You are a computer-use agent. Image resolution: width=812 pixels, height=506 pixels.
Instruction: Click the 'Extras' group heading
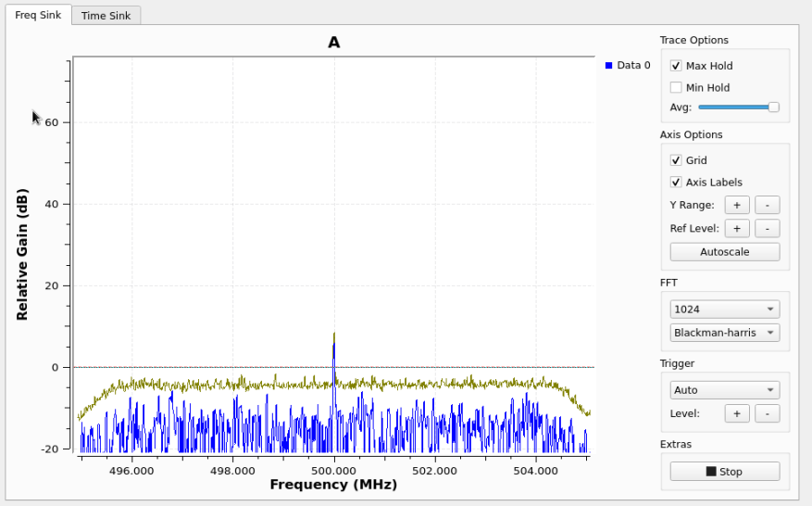[x=676, y=444]
